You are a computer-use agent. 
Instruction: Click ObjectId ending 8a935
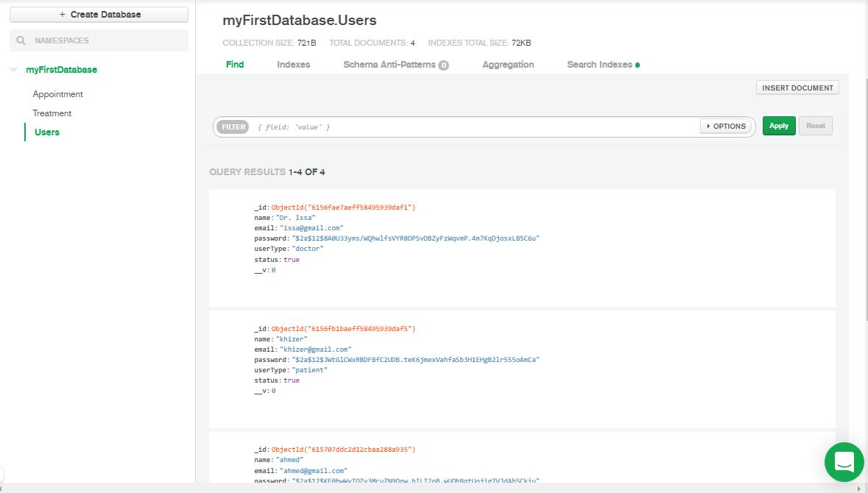pos(343,450)
